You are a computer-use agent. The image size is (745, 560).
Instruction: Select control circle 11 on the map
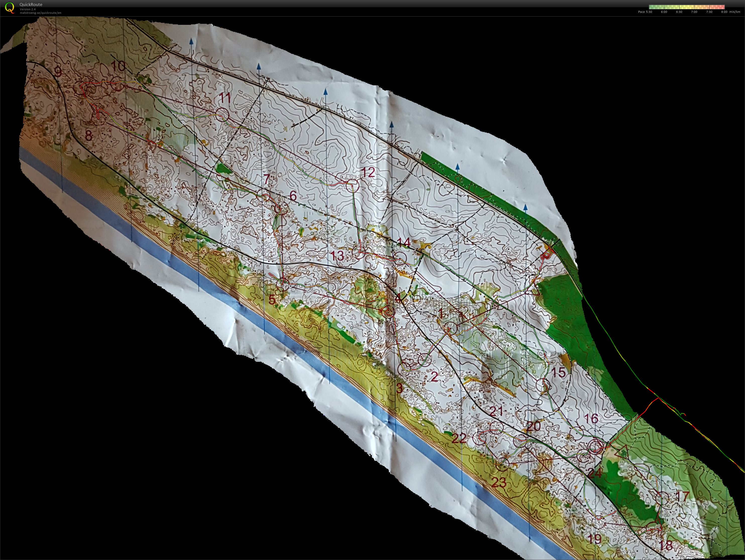pyautogui.click(x=222, y=115)
